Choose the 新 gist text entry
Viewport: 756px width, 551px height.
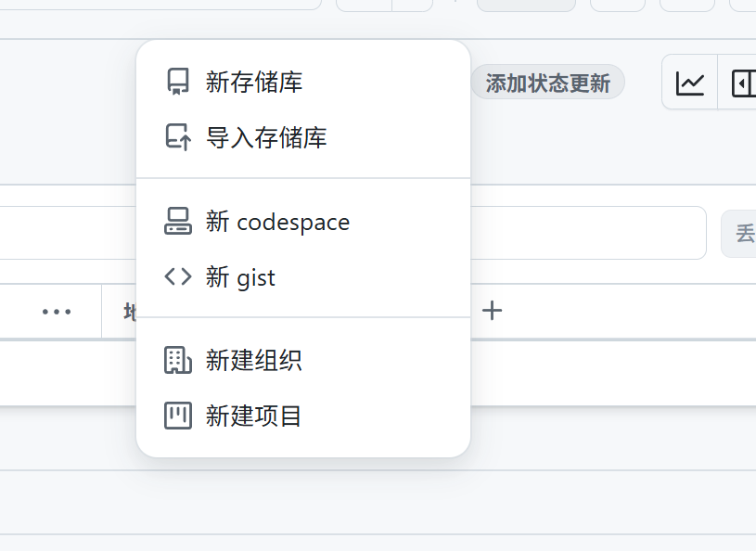[x=240, y=277]
